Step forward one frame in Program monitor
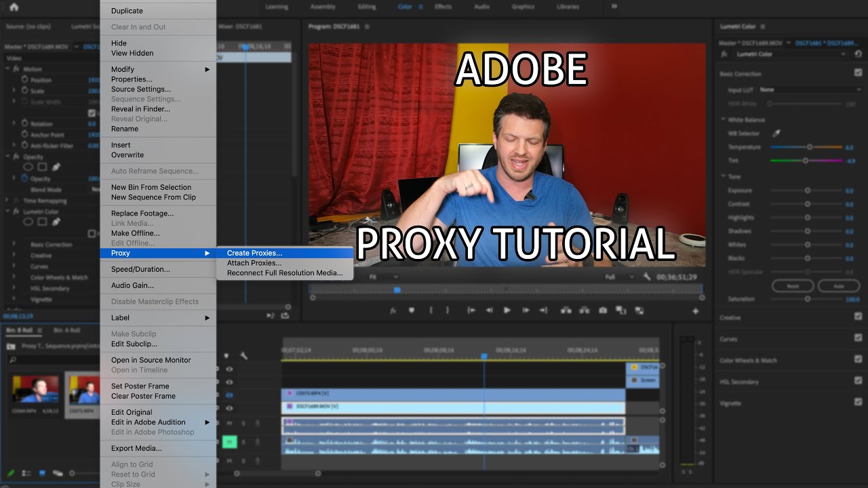Image resolution: width=868 pixels, height=488 pixels. tap(525, 310)
